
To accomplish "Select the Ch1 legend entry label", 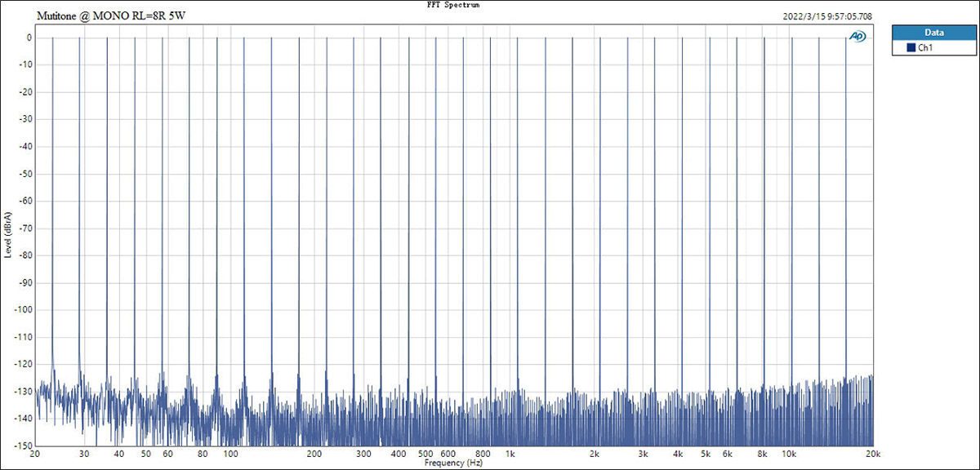I will 925,48.
